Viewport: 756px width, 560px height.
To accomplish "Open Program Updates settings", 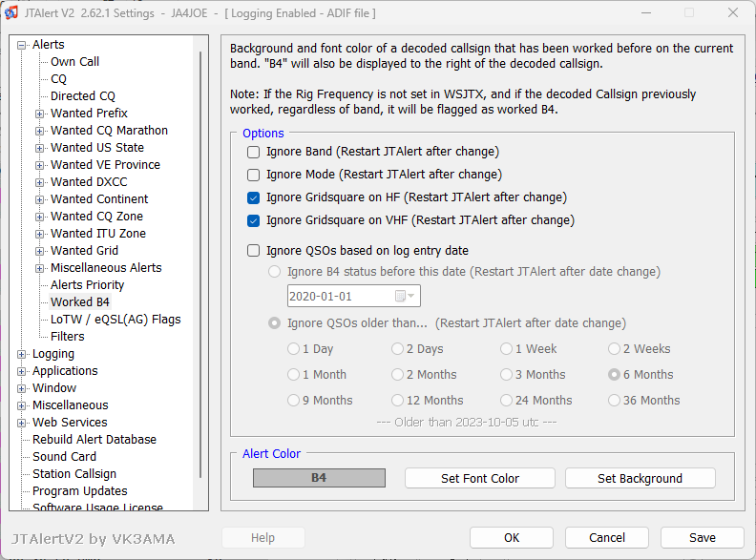I will (x=80, y=491).
